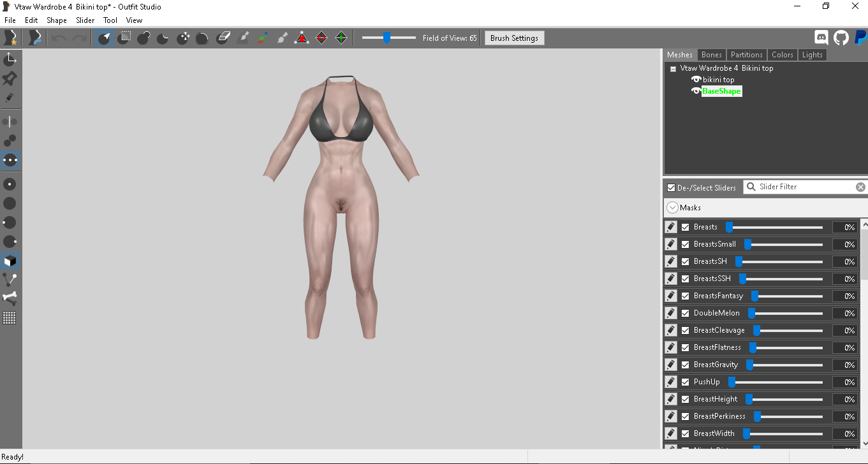Click the pin icon in left sidebar
Screen dimensions: 868x464
10,79
